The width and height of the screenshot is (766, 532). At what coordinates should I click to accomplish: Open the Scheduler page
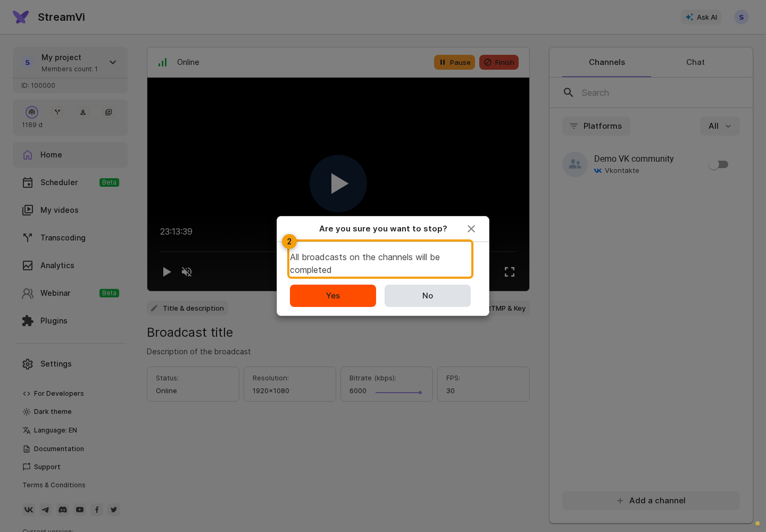[x=70, y=182]
